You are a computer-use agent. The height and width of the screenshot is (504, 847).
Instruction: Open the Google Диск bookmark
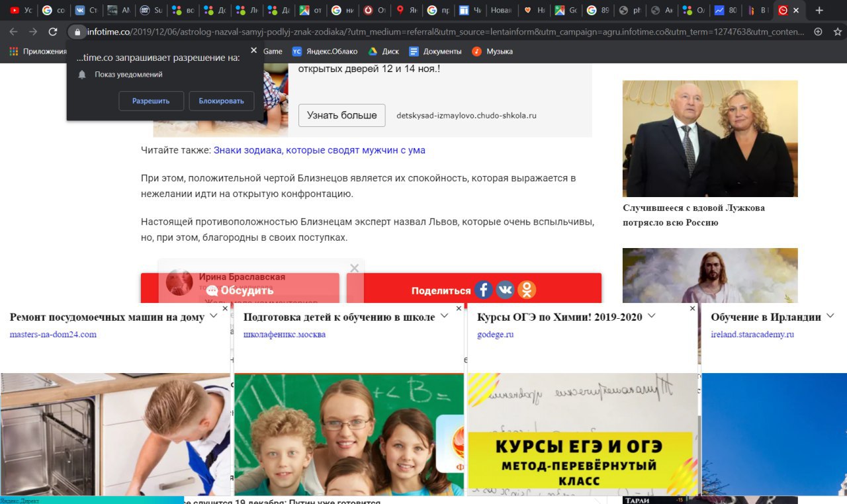coord(383,52)
